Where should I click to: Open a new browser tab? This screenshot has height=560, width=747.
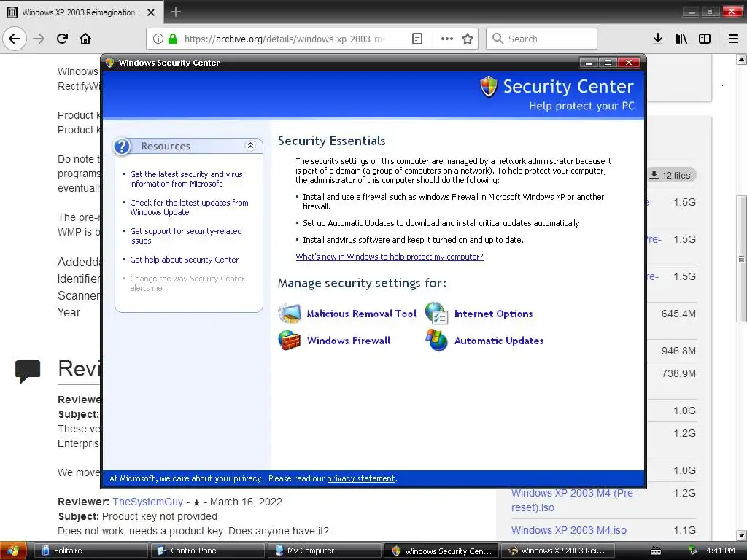tap(176, 12)
